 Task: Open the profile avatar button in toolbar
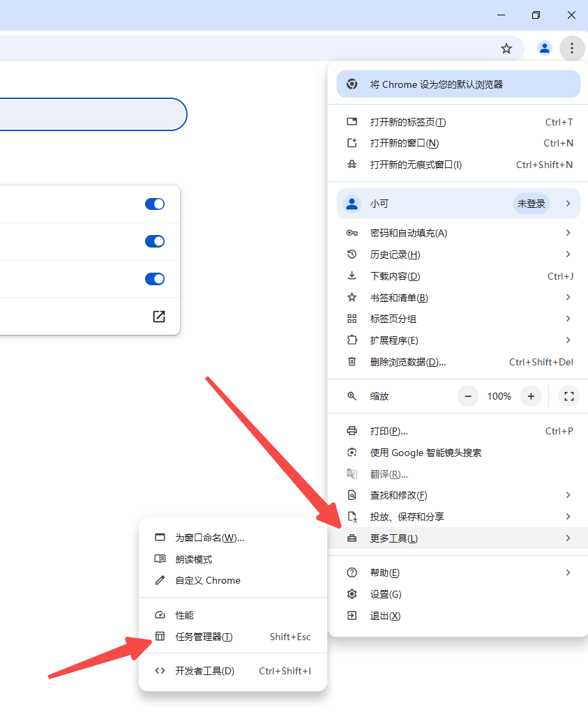[x=545, y=48]
